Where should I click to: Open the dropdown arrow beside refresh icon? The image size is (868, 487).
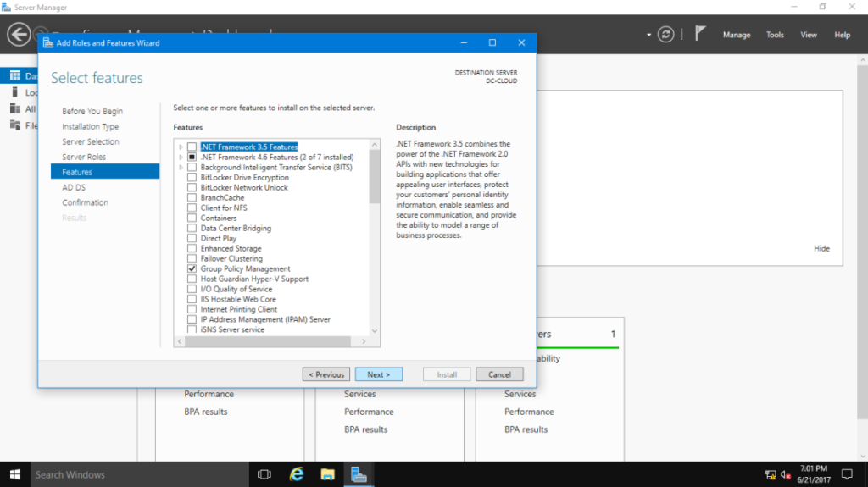pyautogui.click(x=648, y=35)
